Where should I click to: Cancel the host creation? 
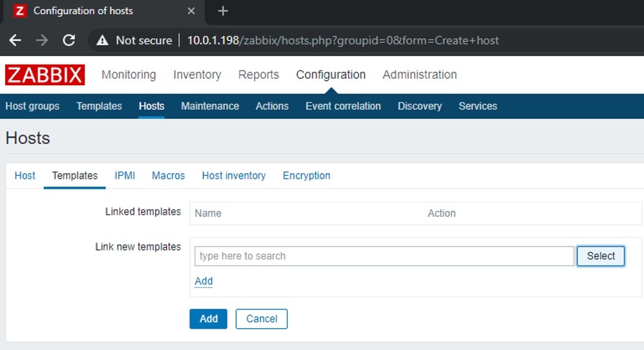[x=261, y=319]
